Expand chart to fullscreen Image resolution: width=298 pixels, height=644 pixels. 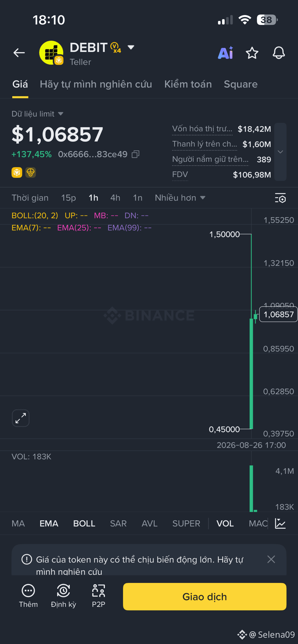coord(21,418)
